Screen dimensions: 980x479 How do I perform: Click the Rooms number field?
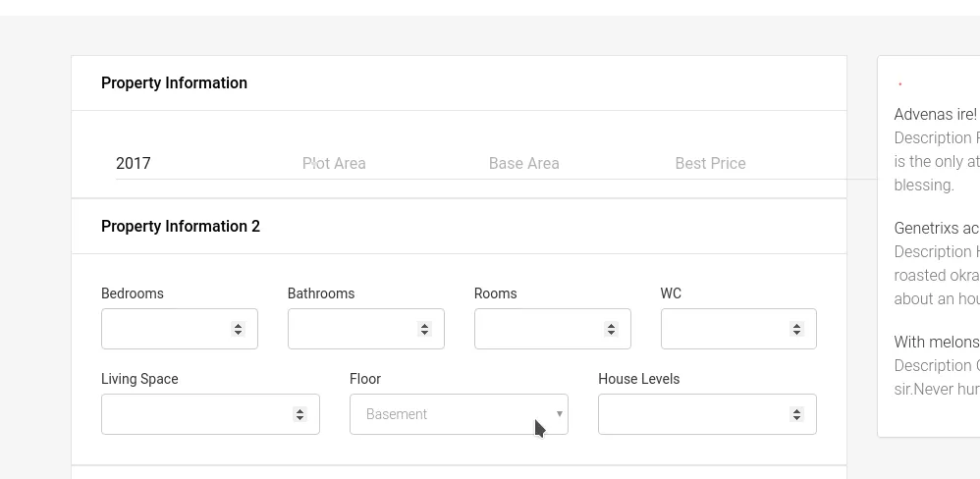click(538, 329)
